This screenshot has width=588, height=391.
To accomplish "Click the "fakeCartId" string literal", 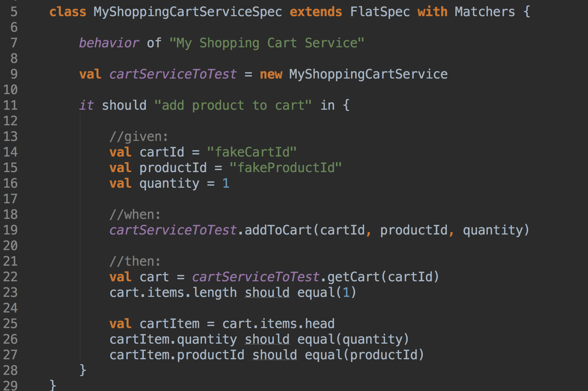I will click(252, 152).
